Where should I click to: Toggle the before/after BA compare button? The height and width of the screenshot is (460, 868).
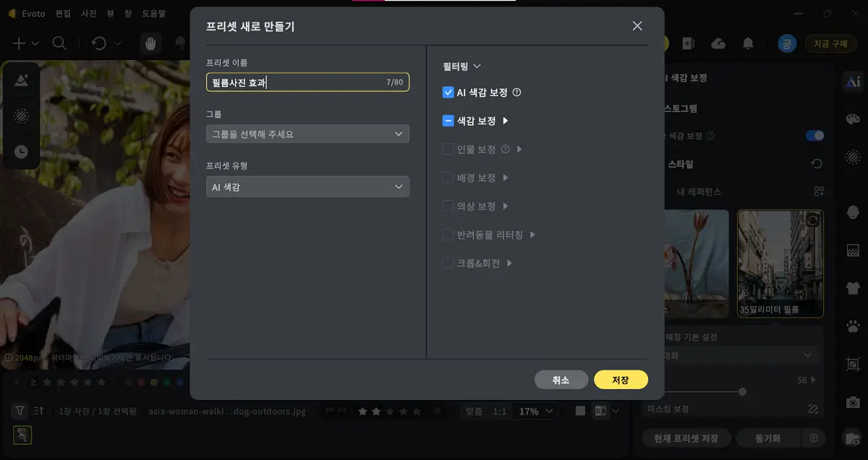coord(600,411)
